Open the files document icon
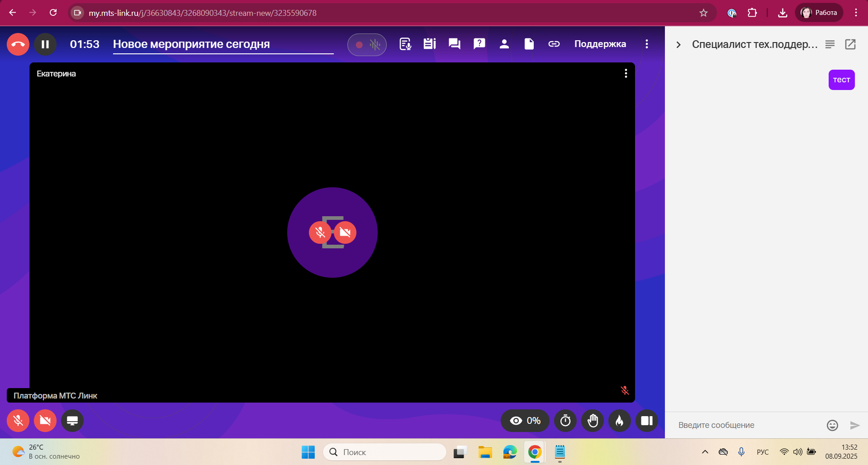The height and width of the screenshot is (465, 868). pos(529,44)
